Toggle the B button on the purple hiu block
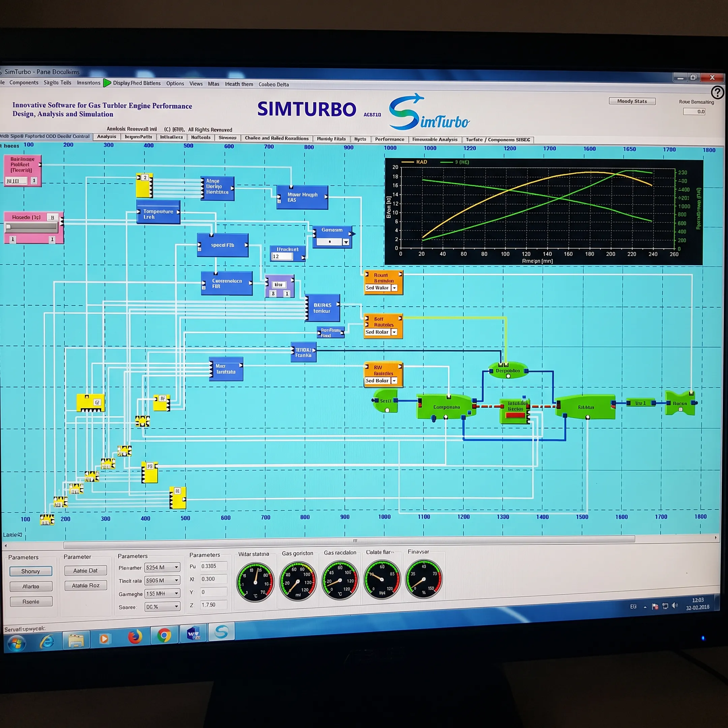Image resolution: width=728 pixels, height=728 pixels. (273, 294)
